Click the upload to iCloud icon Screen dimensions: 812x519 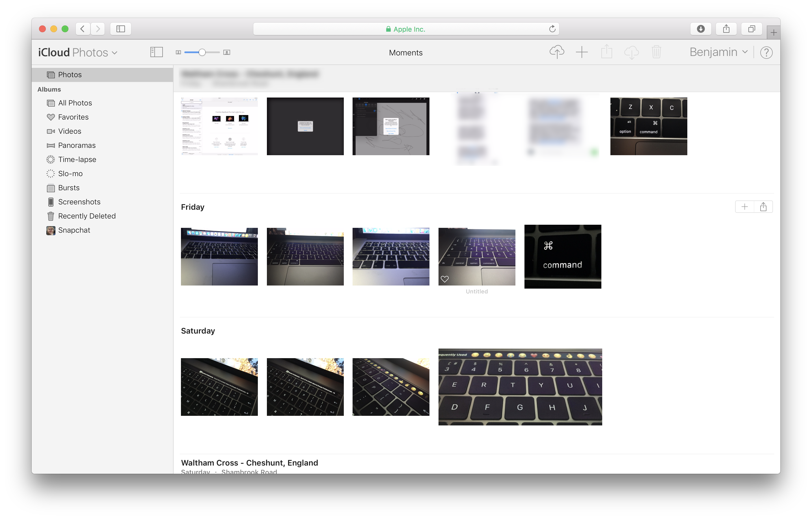tap(556, 52)
